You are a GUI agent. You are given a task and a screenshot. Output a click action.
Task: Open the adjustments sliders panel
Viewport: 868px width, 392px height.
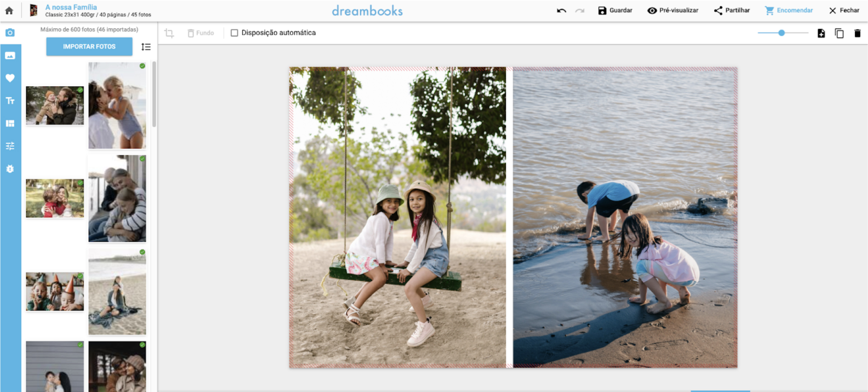(10, 146)
